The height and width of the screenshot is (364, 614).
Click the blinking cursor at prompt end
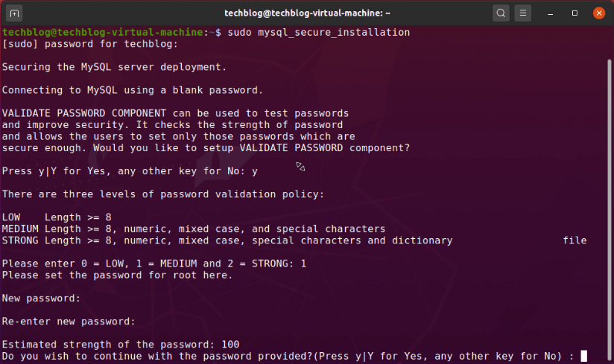pos(584,356)
